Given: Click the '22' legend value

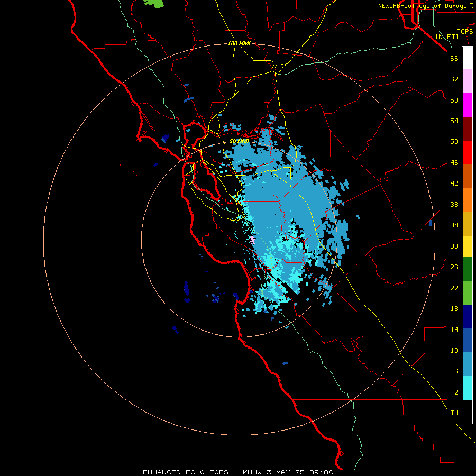Looking at the screenshot, I should pos(454,288).
